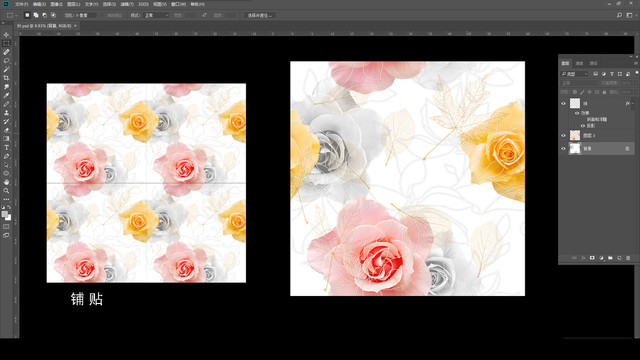Open the Layer menu
The image size is (640, 360).
(73, 4)
